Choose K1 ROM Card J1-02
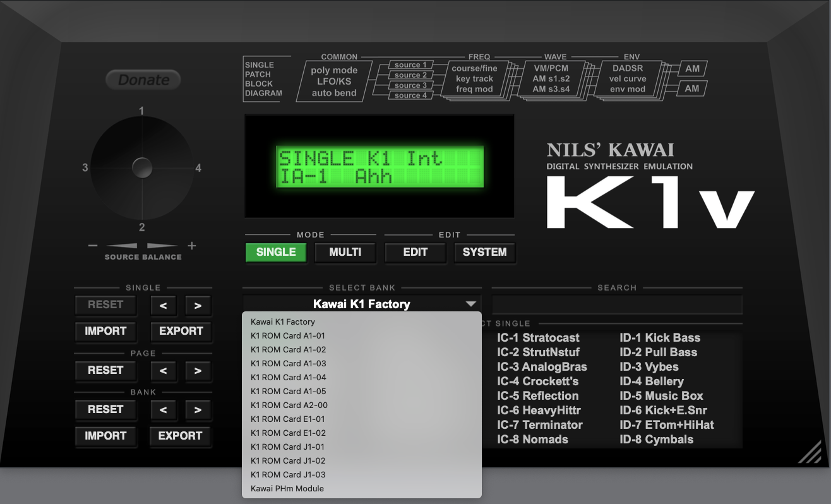This screenshot has width=831, height=504. (362, 461)
